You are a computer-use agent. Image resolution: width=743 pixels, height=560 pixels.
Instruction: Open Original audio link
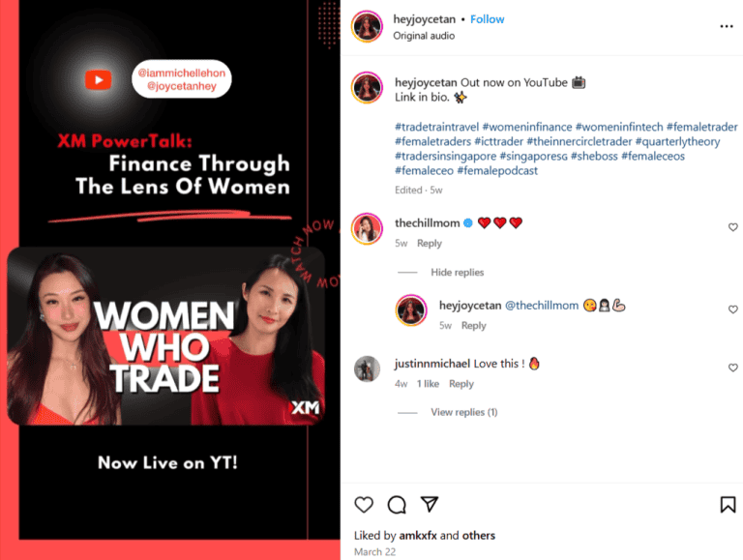click(x=424, y=36)
